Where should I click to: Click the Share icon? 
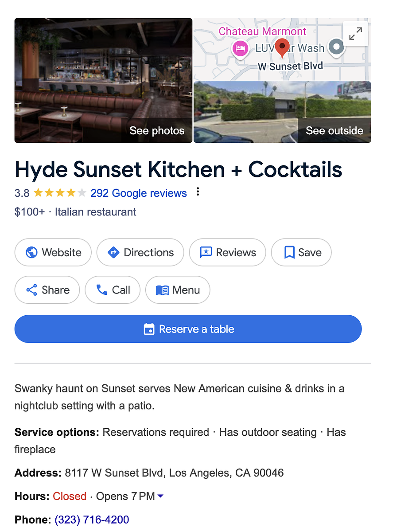pyautogui.click(x=31, y=290)
